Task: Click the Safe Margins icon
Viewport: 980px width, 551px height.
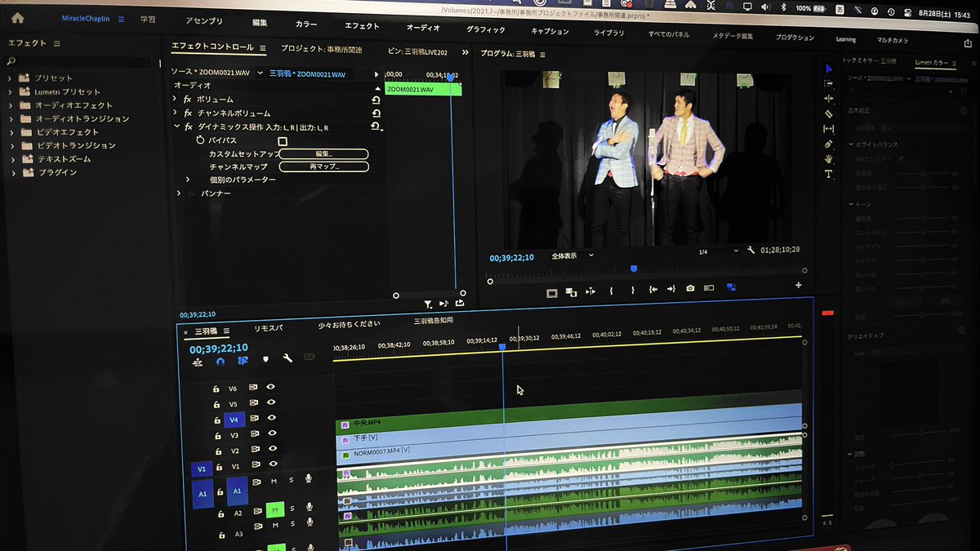Action: click(552, 292)
